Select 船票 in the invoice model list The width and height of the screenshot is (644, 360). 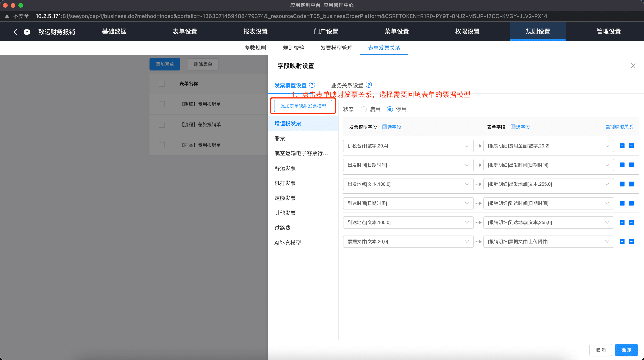303,138
